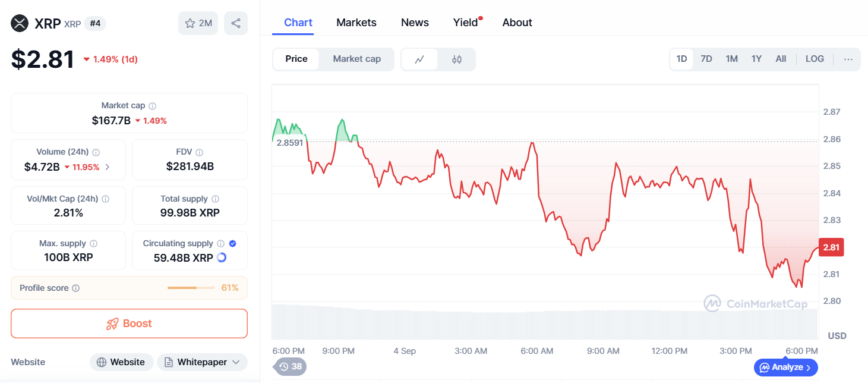
Task: Open the chart more options menu
Action: coord(848,59)
